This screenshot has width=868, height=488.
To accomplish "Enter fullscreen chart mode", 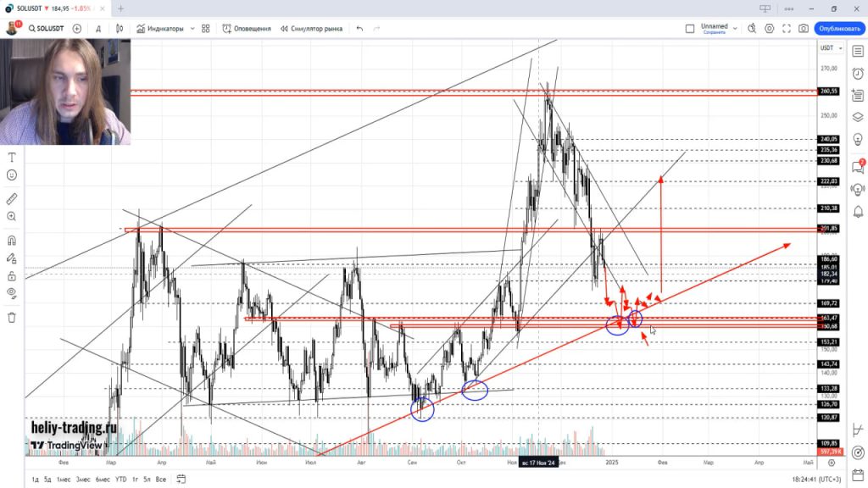I will pos(786,28).
